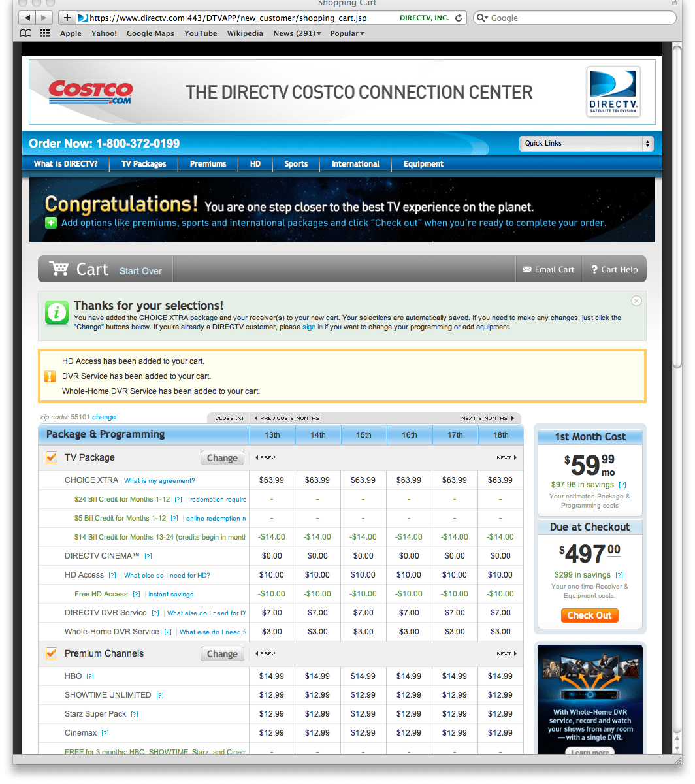Toggle the Premium Channels checkbox
The image size is (695, 784).
51,653
